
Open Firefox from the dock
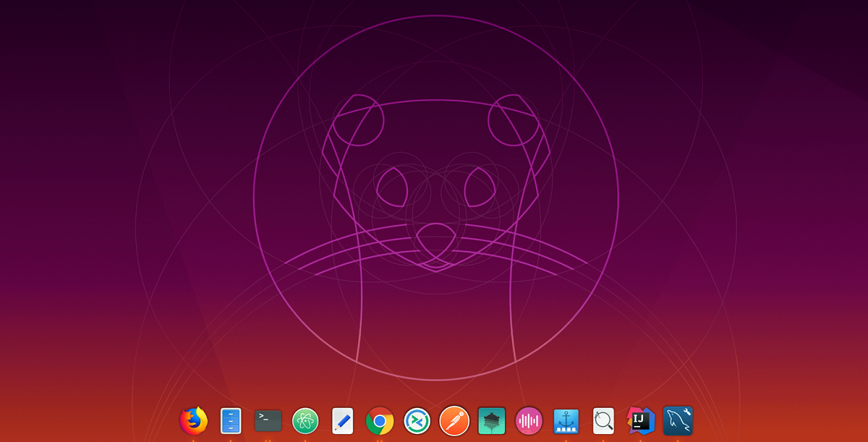[x=194, y=420]
